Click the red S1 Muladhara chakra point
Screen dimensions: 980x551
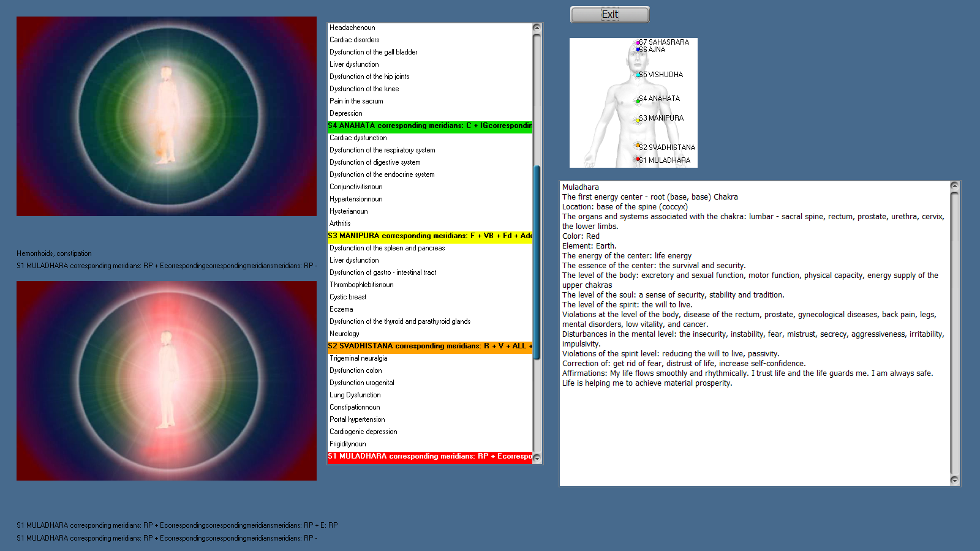(x=638, y=159)
